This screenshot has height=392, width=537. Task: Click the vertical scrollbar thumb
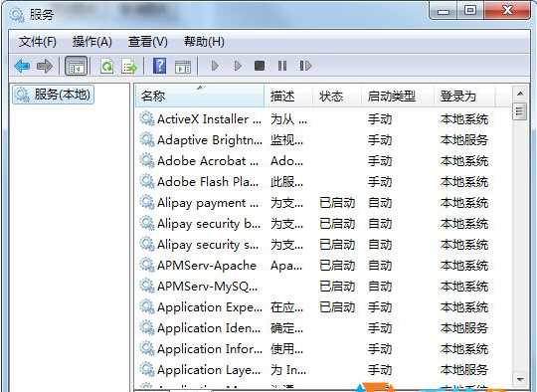click(x=520, y=111)
